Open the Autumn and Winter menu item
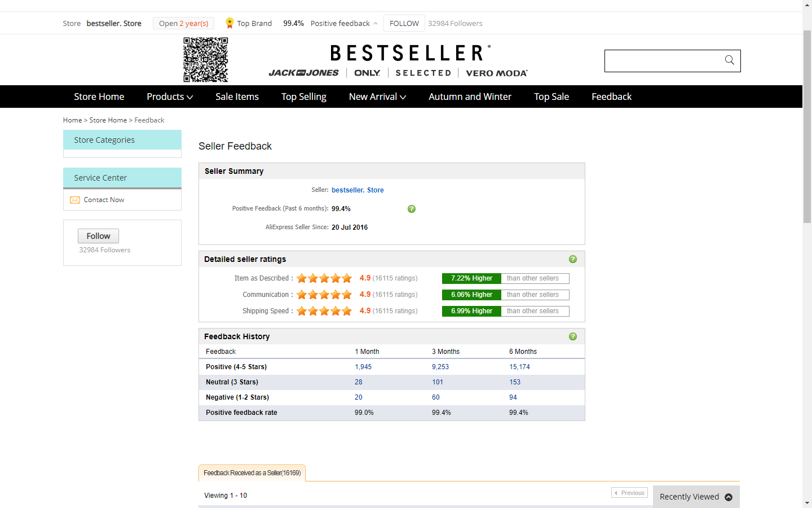The width and height of the screenshot is (812, 508). (x=470, y=97)
